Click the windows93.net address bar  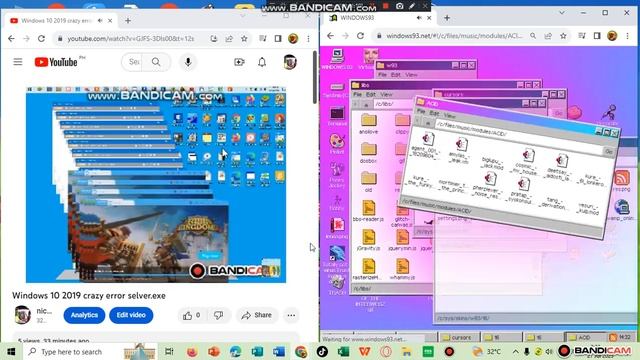[454, 36]
